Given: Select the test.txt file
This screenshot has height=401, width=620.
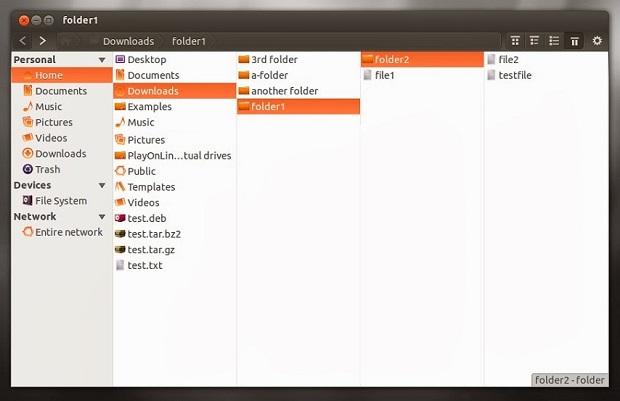Looking at the screenshot, I should coord(175,265).
